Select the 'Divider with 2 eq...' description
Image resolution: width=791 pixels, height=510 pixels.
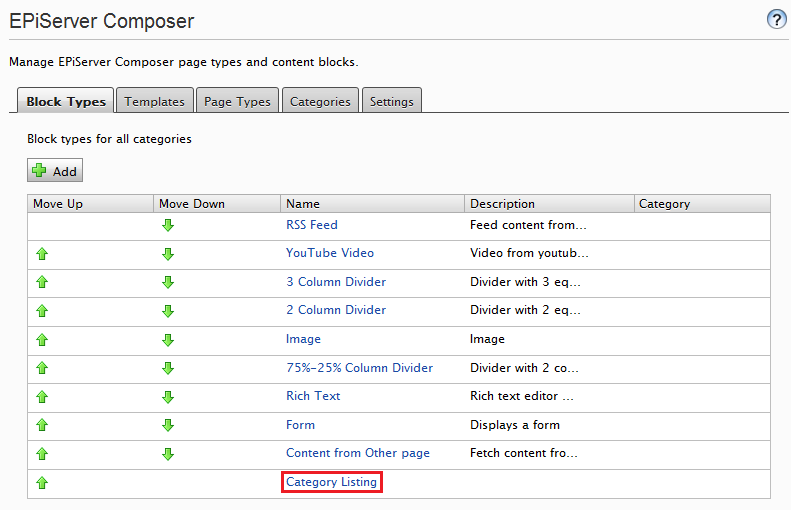click(x=525, y=310)
